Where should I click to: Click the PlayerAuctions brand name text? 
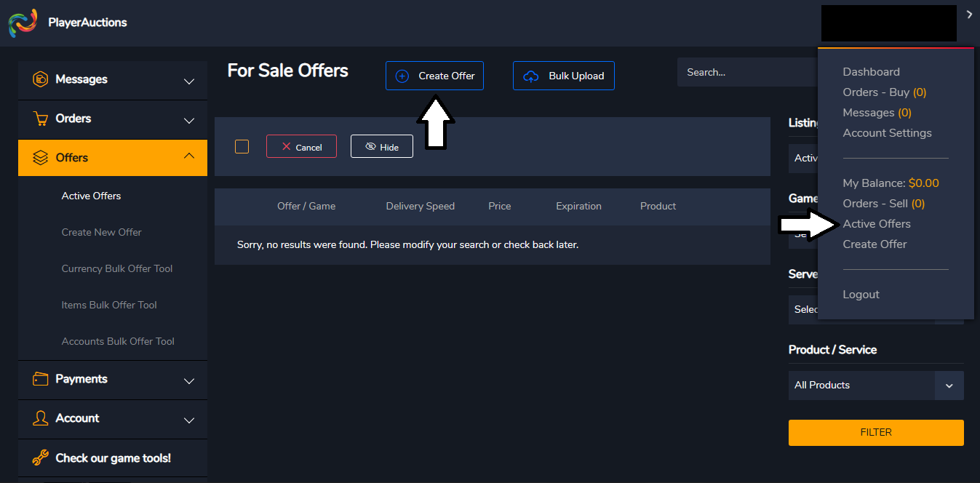pos(87,23)
